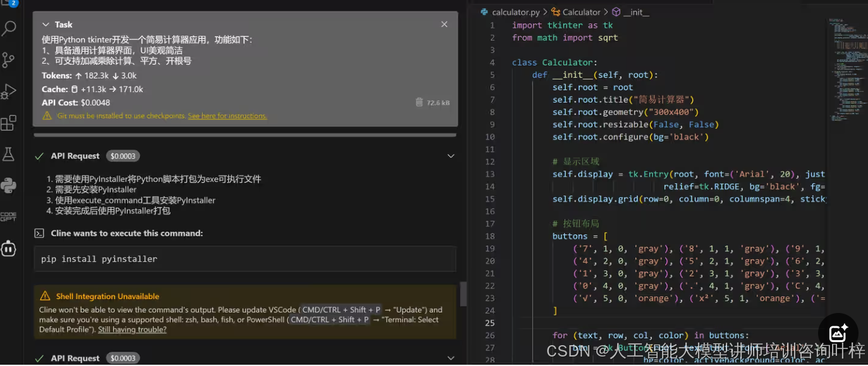Click the buttons = [ code line
Image resolution: width=868 pixels, height=366 pixels.
click(580, 236)
